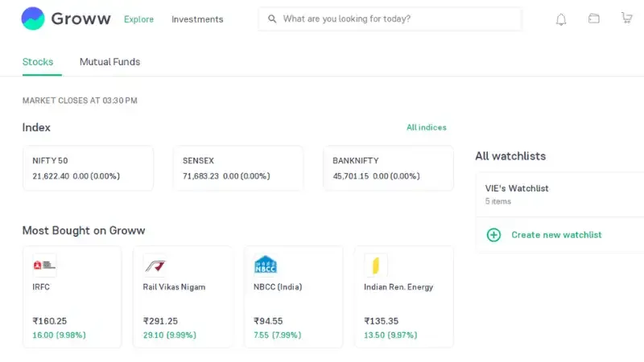Click Create new watchlist link
This screenshot has height=362, width=644.
556,235
